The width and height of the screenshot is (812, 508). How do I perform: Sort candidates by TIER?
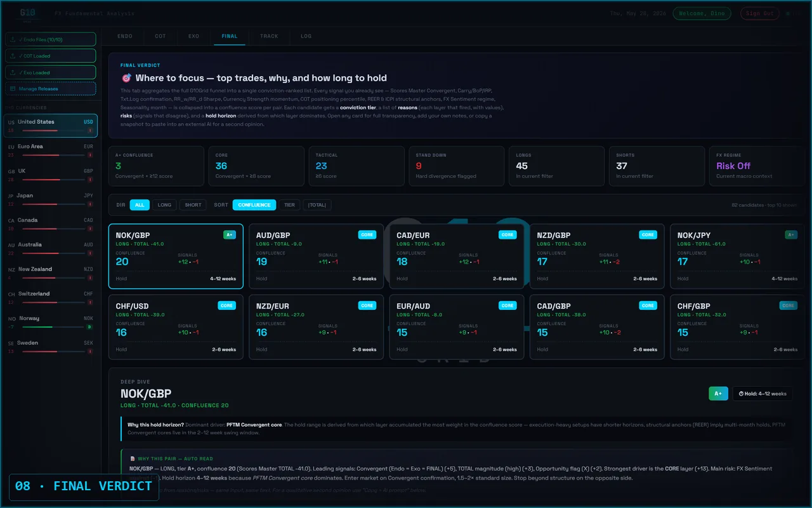click(289, 204)
